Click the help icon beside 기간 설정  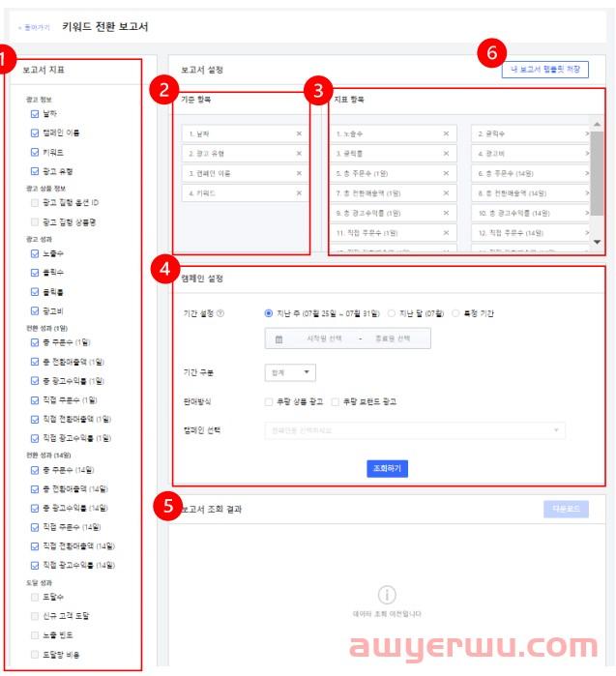point(221,313)
